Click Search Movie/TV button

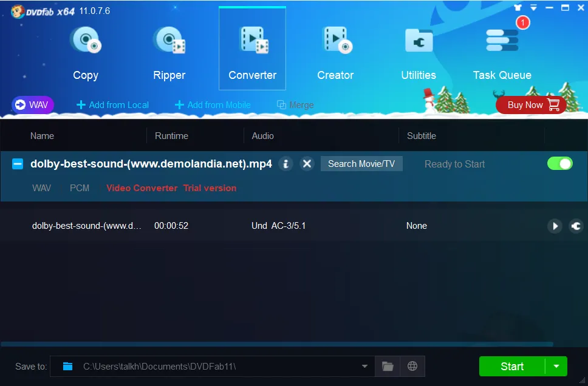coord(361,164)
